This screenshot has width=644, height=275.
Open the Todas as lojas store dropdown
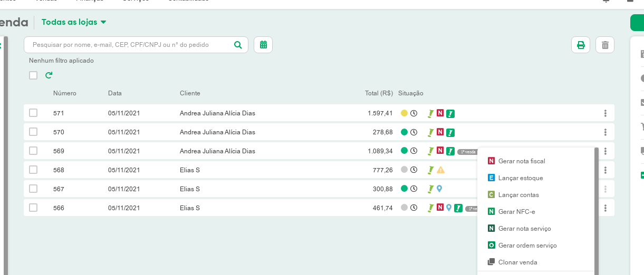[x=74, y=22]
